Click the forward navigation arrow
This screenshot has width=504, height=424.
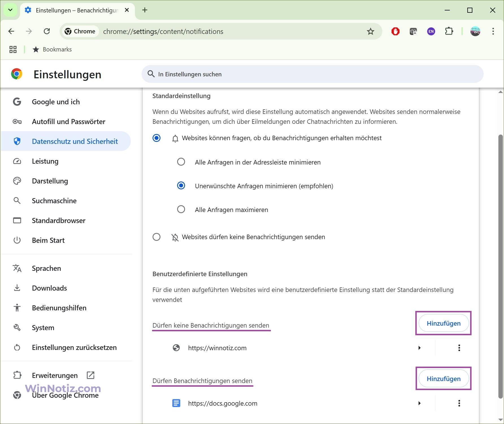click(29, 31)
